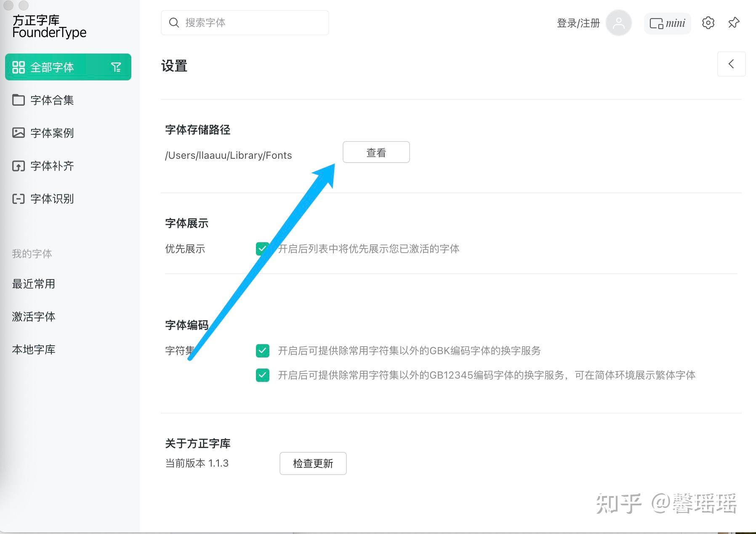Open 最近常用 in the sidebar

tap(34, 284)
